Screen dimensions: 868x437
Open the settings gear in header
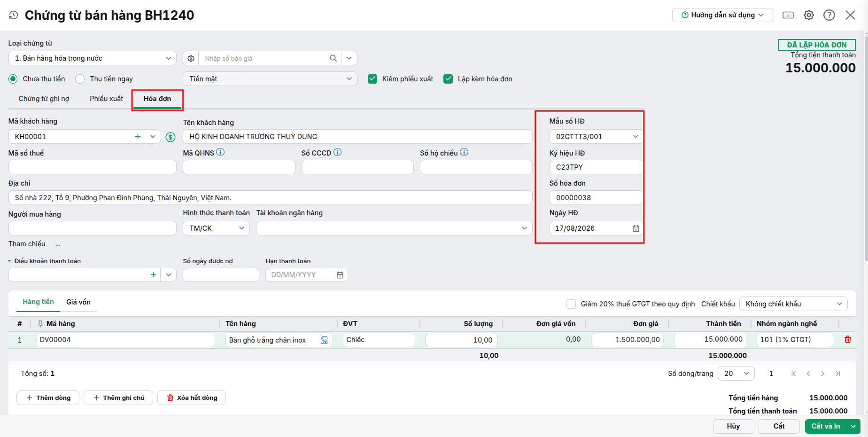coord(809,15)
